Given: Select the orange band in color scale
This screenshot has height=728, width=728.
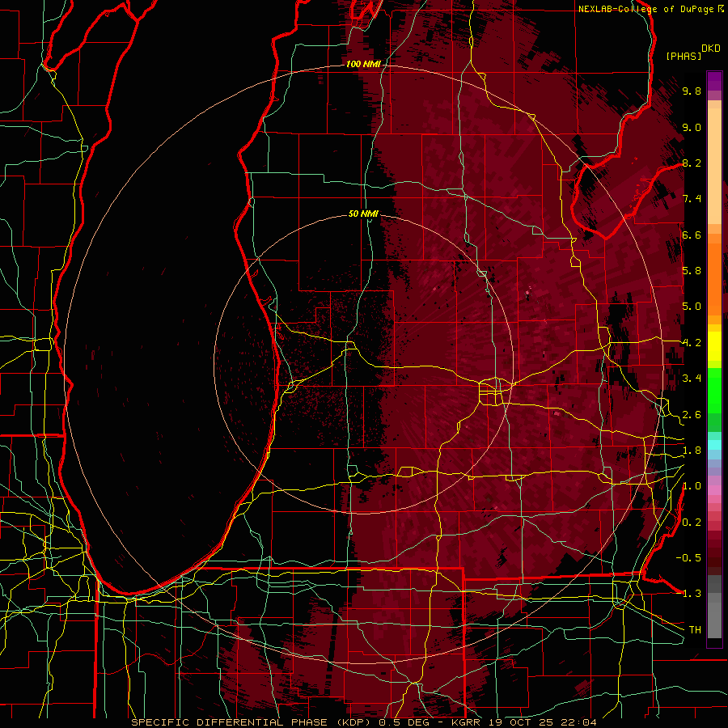Looking at the screenshot, I should click(714, 278).
